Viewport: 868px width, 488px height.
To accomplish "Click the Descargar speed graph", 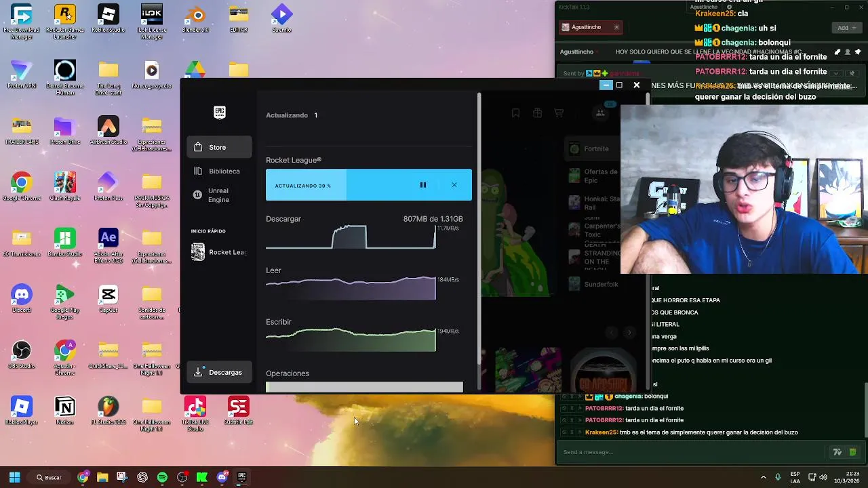I will [x=351, y=237].
